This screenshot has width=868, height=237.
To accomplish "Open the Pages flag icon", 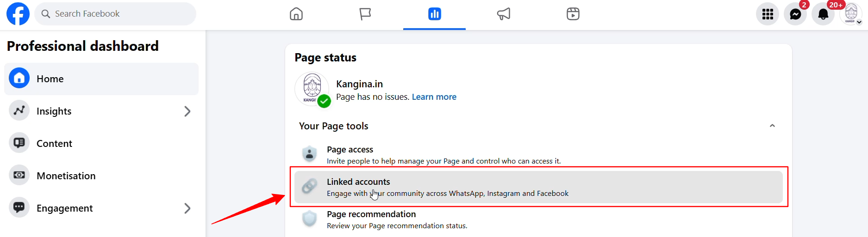I will point(365,14).
